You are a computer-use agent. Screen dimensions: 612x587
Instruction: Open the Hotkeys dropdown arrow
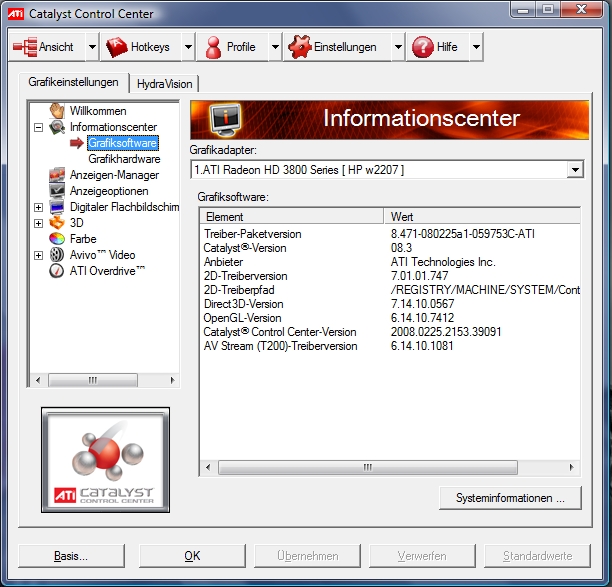188,47
